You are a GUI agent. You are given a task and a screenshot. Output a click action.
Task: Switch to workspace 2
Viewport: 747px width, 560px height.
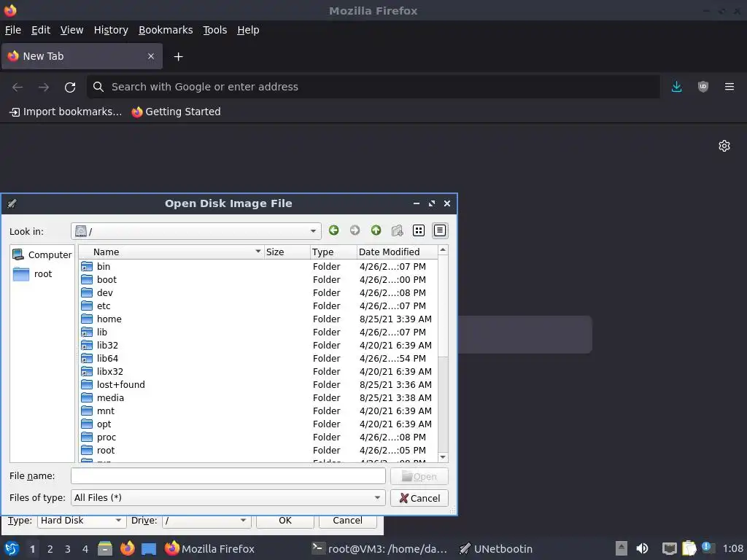50,549
